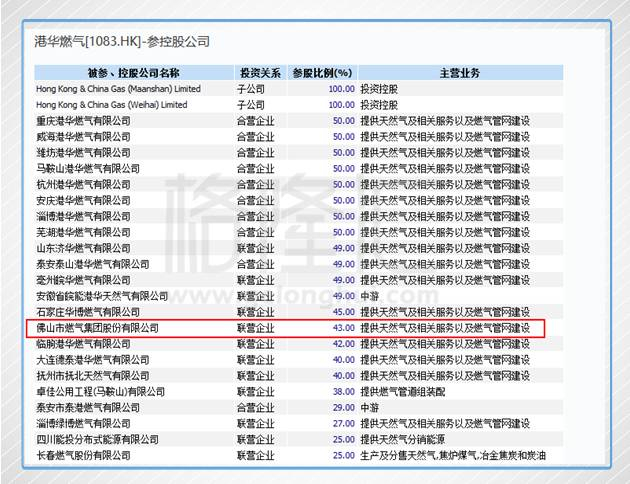The width and height of the screenshot is (630, 484).
Task: Select the 长春燃气股份有限公司 row name
Action: click(x=83, y=455)
